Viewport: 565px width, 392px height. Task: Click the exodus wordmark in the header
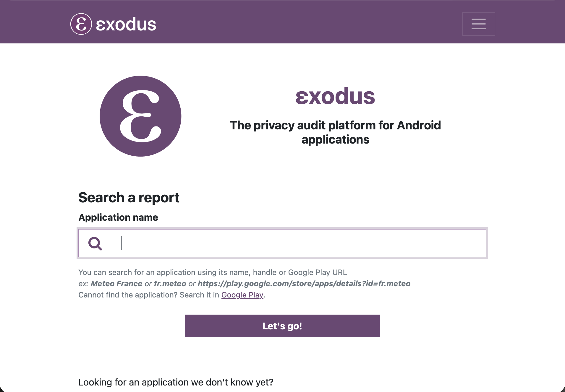point(126,24)
